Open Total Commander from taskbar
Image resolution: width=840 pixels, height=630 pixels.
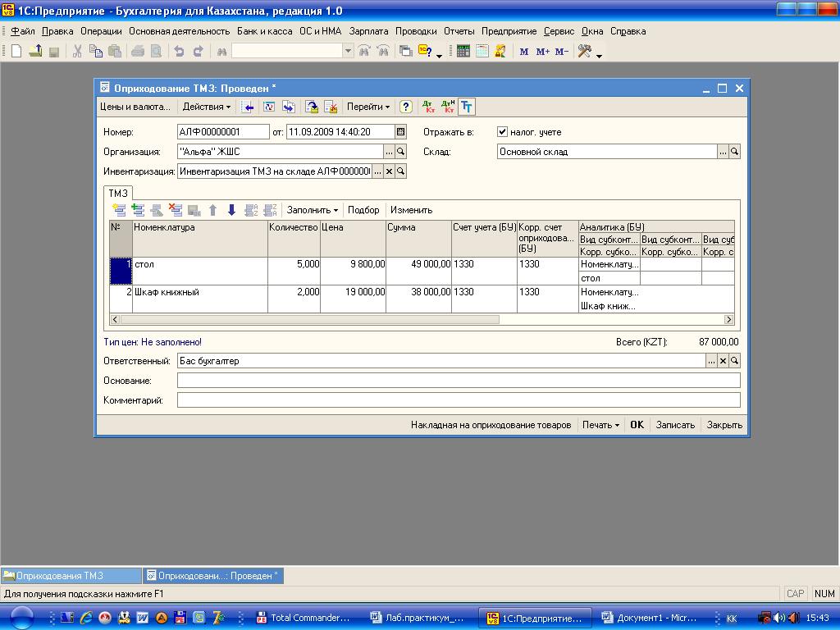coord(304,618)
